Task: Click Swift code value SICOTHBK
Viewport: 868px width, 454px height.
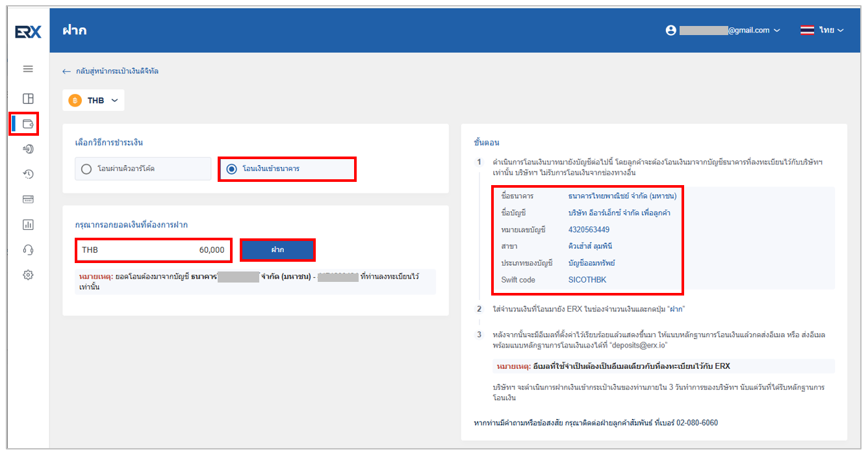Action: pos(587,280)
